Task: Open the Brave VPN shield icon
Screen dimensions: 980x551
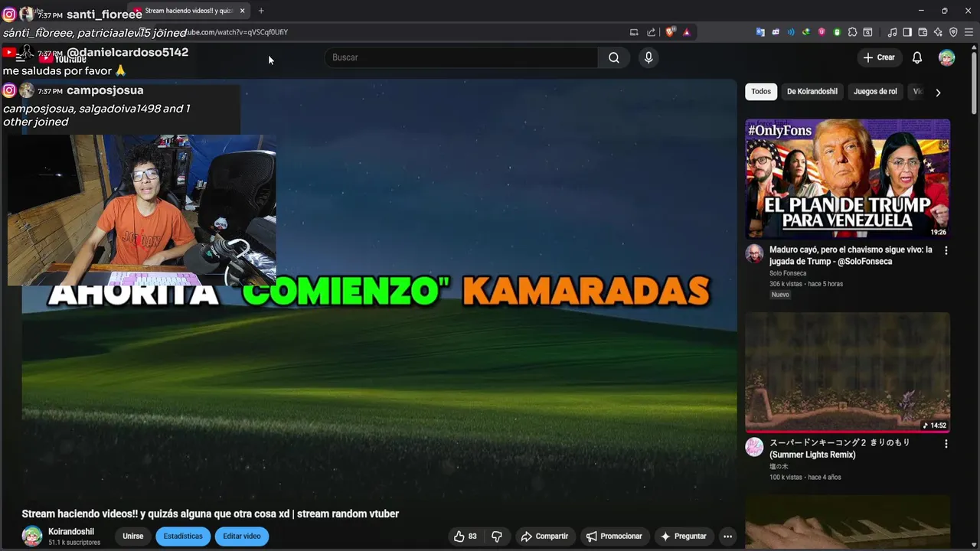Action: [x=953, y=32]
